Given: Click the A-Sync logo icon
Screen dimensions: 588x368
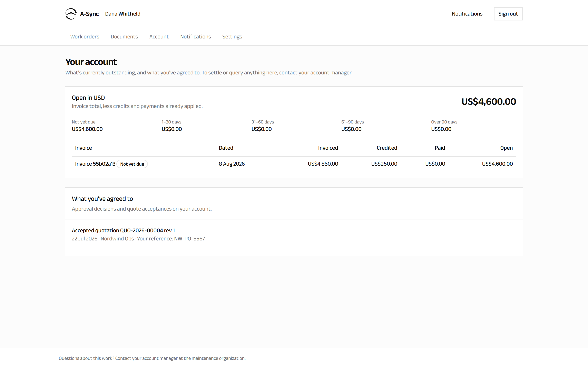Looking at the screenshot, I should tap(71, 14).
